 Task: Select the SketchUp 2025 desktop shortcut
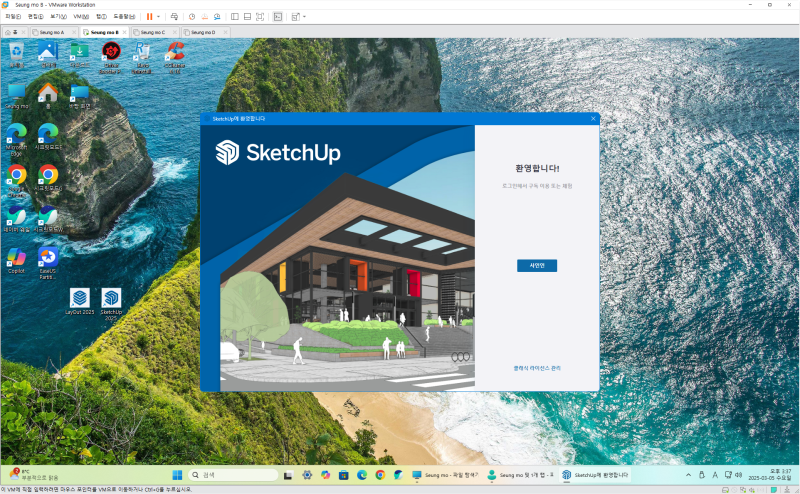111,304
